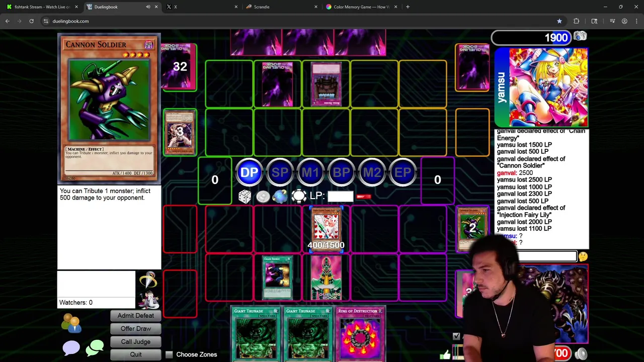Click opponent LP value 1900
The image size is (644, 362).
click(x=556, y=38)
